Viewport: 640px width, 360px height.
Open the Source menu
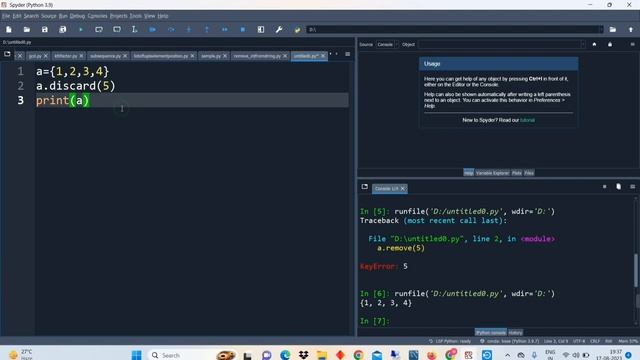point(49,16)
